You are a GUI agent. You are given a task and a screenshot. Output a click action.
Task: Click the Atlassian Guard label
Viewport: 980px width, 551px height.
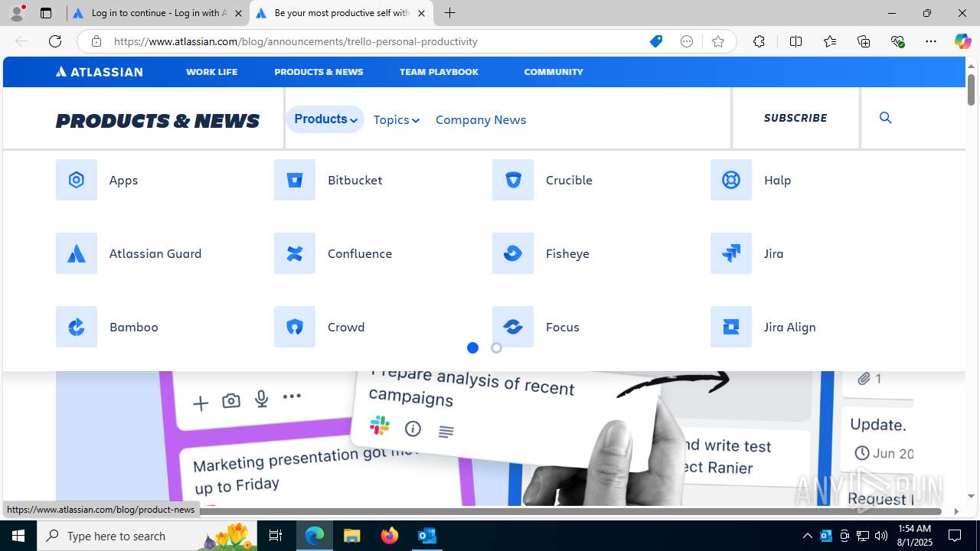[155, 253]
